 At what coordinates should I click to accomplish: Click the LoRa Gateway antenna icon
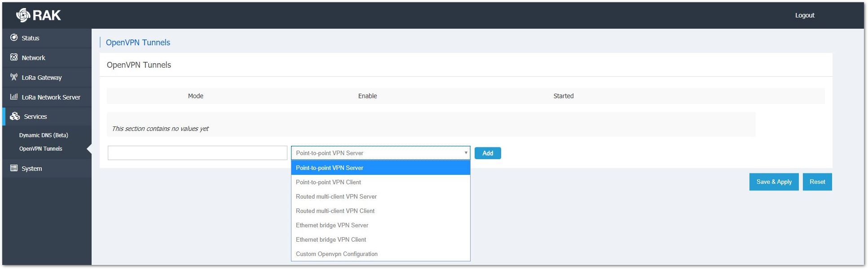(14, 77)
